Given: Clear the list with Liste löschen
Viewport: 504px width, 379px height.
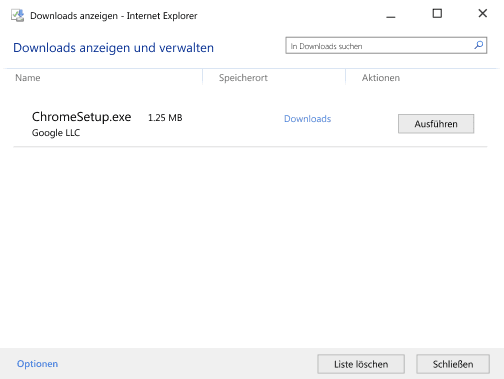Looking at the screenshot, I should tap(361, 364).
